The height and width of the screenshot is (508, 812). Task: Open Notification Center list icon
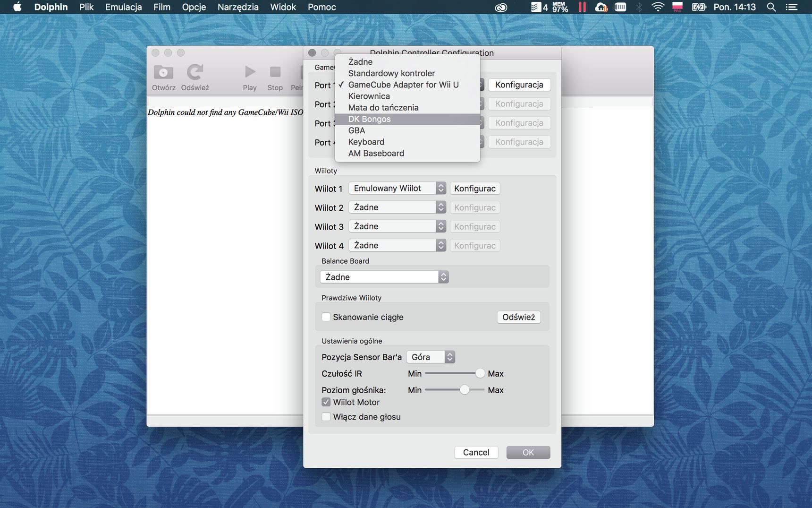coord(791,7)
